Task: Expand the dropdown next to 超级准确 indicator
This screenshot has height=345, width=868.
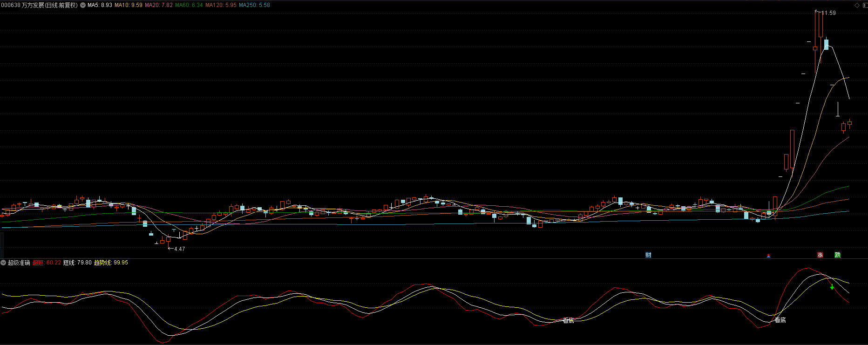Action: (3, 263)
